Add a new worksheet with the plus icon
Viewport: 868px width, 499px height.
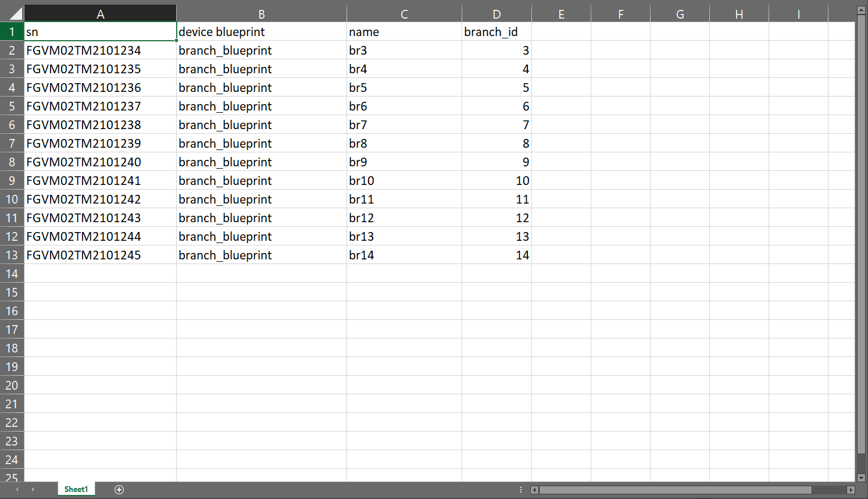coord(119,489)
